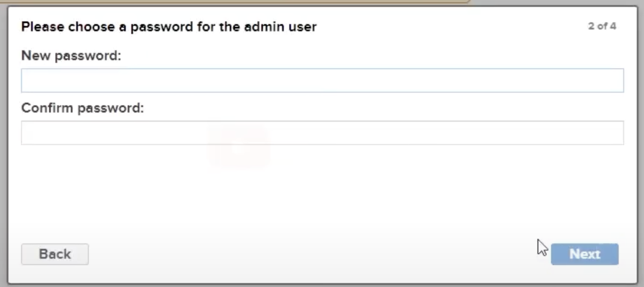Click the "New password:" label
The height and width of the screenshot is (287, 644).
(72, 56)
